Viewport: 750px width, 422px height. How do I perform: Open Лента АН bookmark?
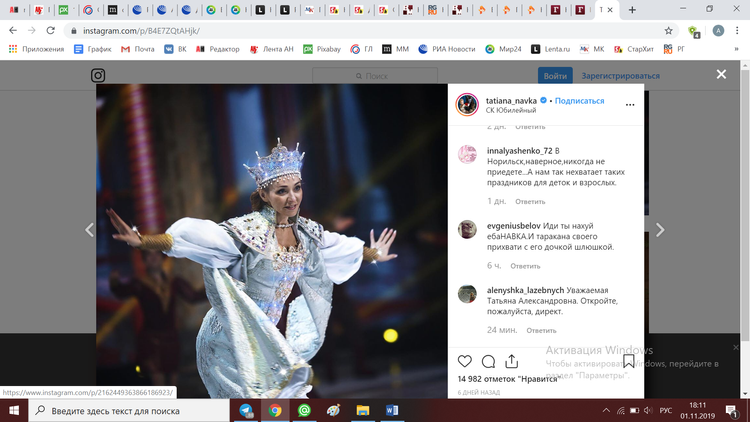coord(272,49)
